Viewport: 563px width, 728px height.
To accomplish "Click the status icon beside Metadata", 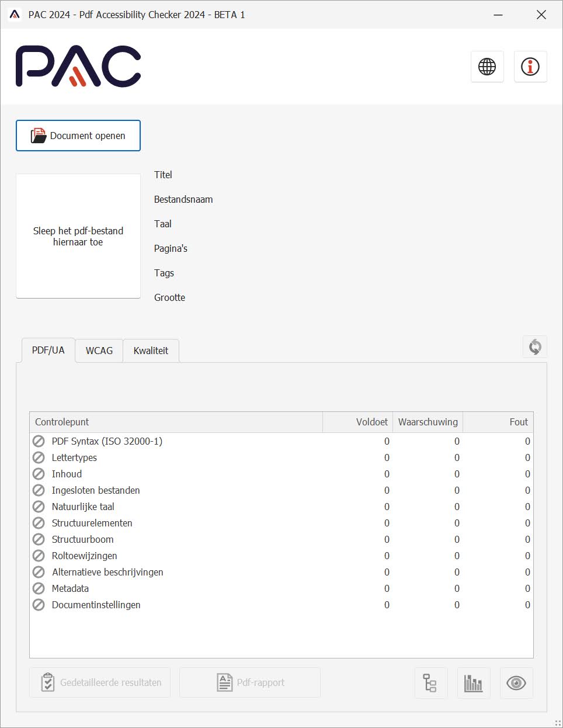I will click(x=39, y=588).
